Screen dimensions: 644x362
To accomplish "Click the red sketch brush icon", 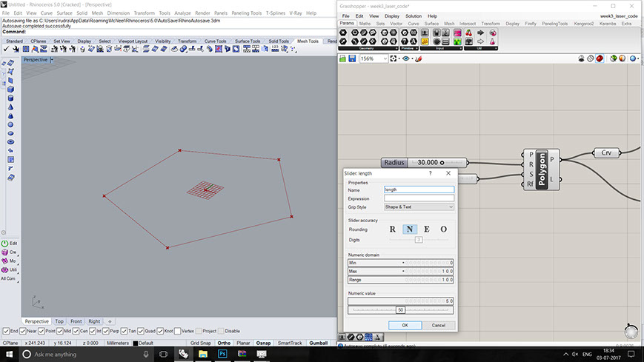I will click(419, 58).
